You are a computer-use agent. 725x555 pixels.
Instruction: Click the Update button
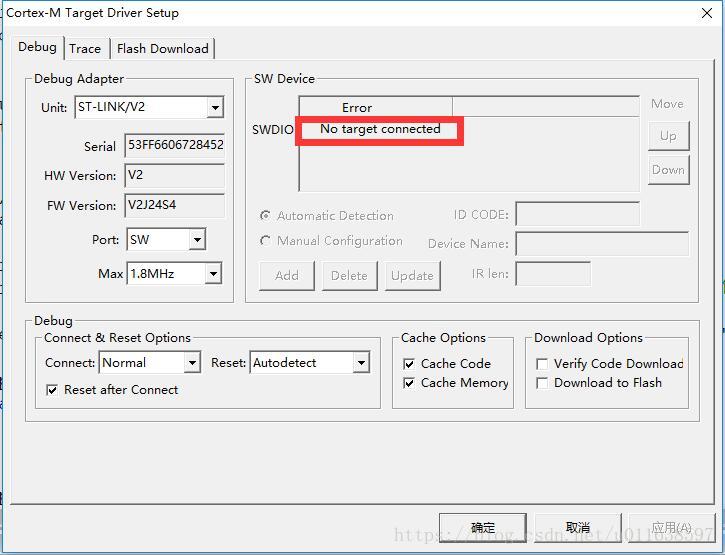coord(412,276)
